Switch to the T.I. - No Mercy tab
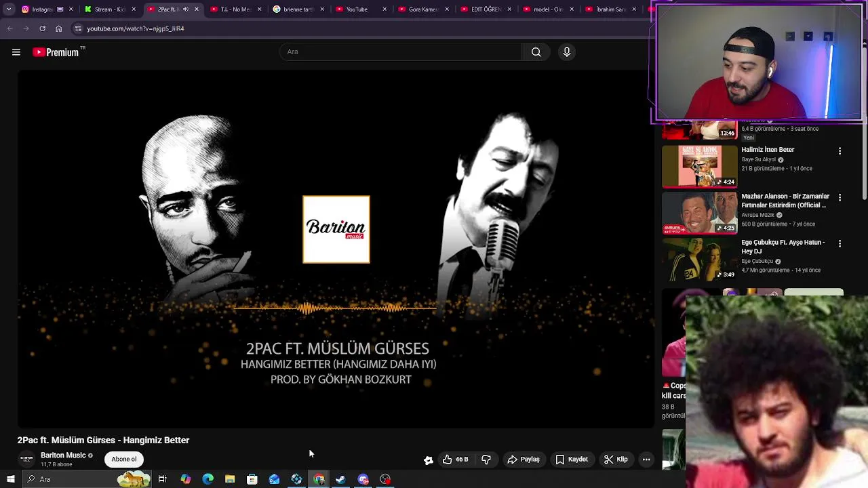868x488 pixels. click(x=235, y=9)
